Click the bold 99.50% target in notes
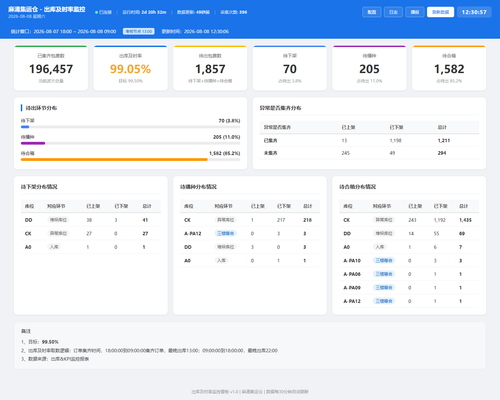 pyautogui.click(x=50, y=342)
